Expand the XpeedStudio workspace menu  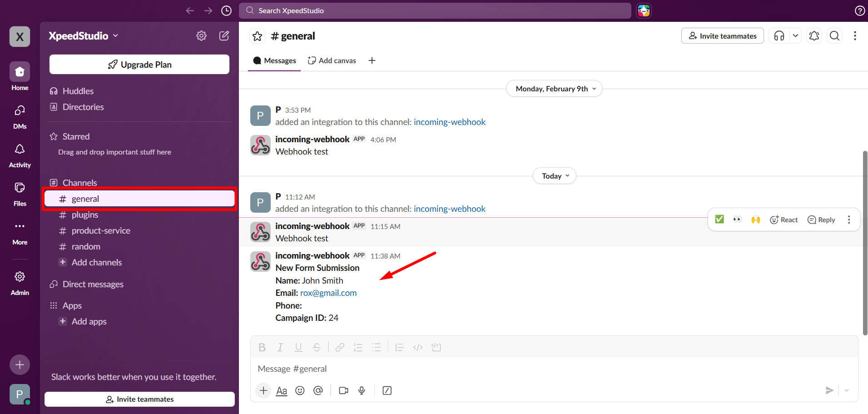pos(83,35)
